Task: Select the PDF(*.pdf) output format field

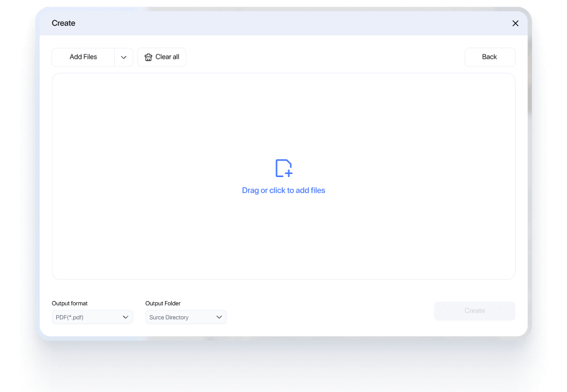Action: (x=92, y=317)
